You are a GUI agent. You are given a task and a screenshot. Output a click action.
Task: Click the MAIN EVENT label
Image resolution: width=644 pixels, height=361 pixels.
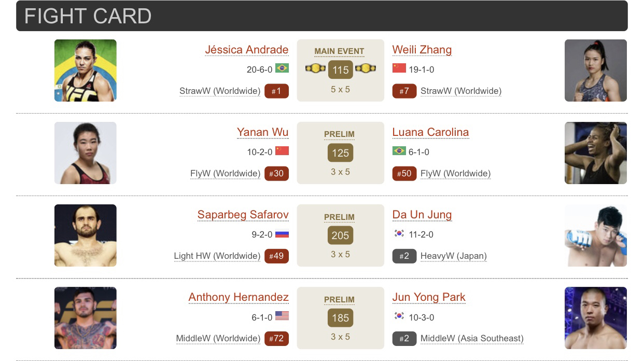[x=339, y=51]
